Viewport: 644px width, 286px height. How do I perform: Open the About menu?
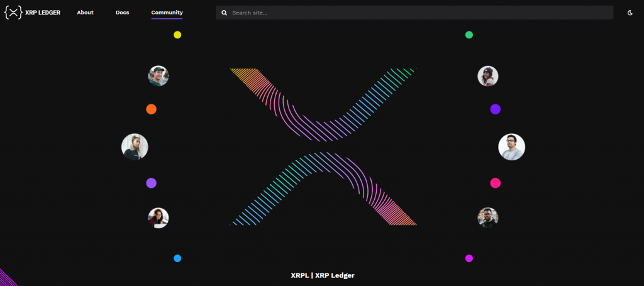tap(85, 13)
